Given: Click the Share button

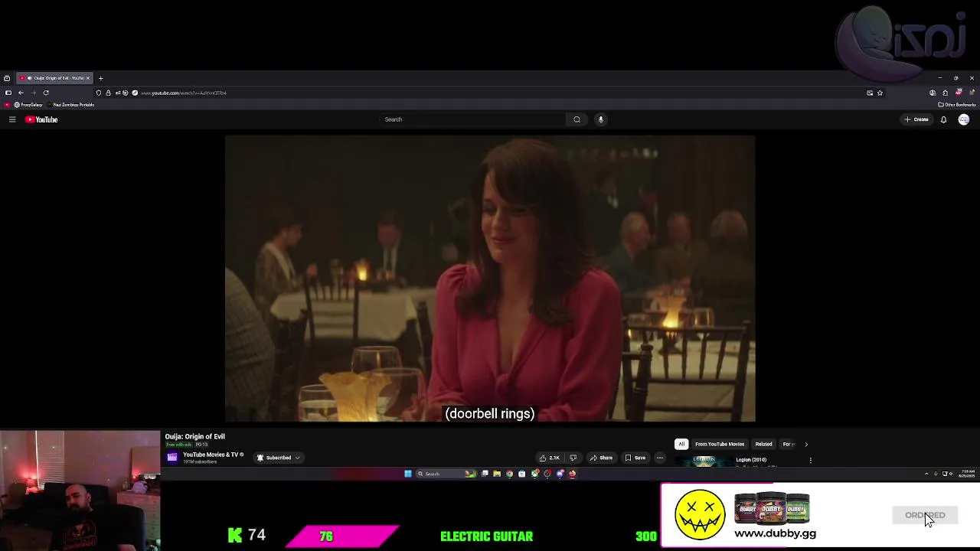Looking at the screenshot, I should click(601, 458).
